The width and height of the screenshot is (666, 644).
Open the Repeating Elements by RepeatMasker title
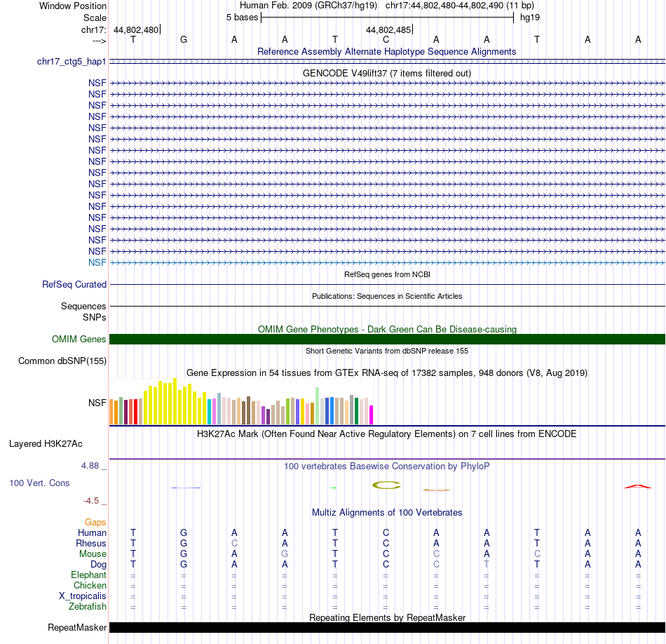(388, 617)
